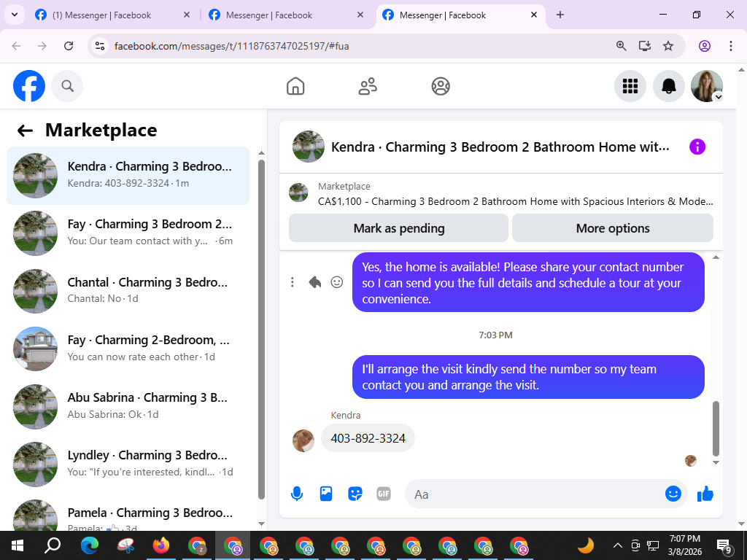The width and height of the screenshot is (747, 560).
Task: Open the profile circle icon in top nav
Action: coord(441,86)
